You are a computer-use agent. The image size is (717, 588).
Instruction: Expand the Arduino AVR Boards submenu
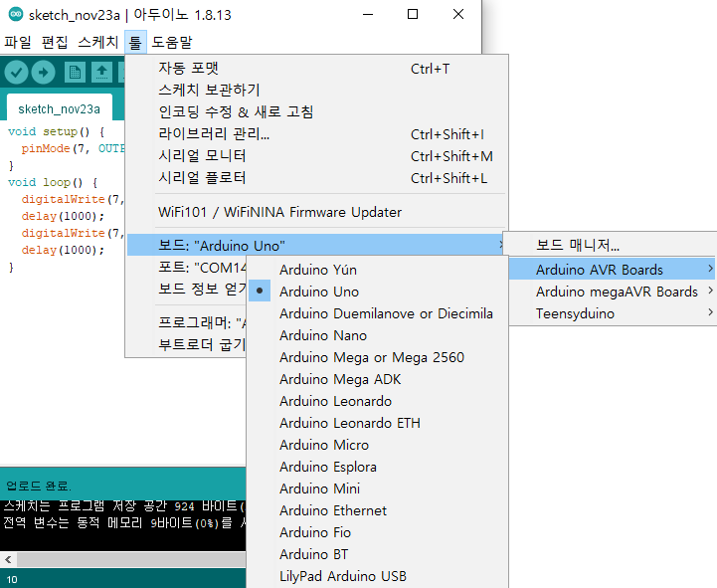[x=613, y=270]
